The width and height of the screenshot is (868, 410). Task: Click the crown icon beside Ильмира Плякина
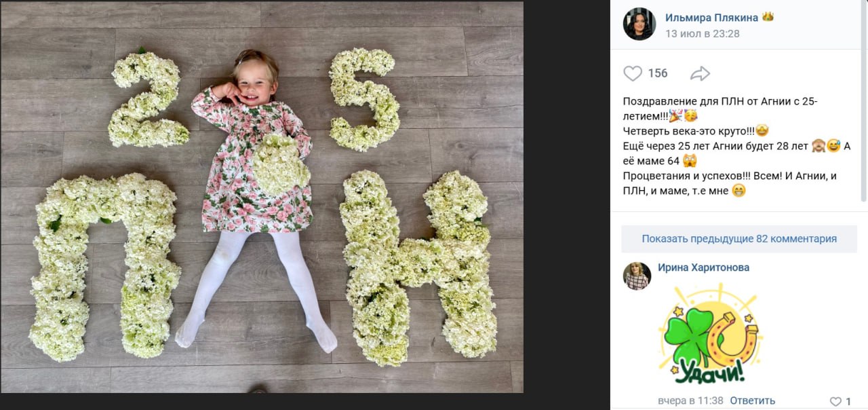click(768, 17)
